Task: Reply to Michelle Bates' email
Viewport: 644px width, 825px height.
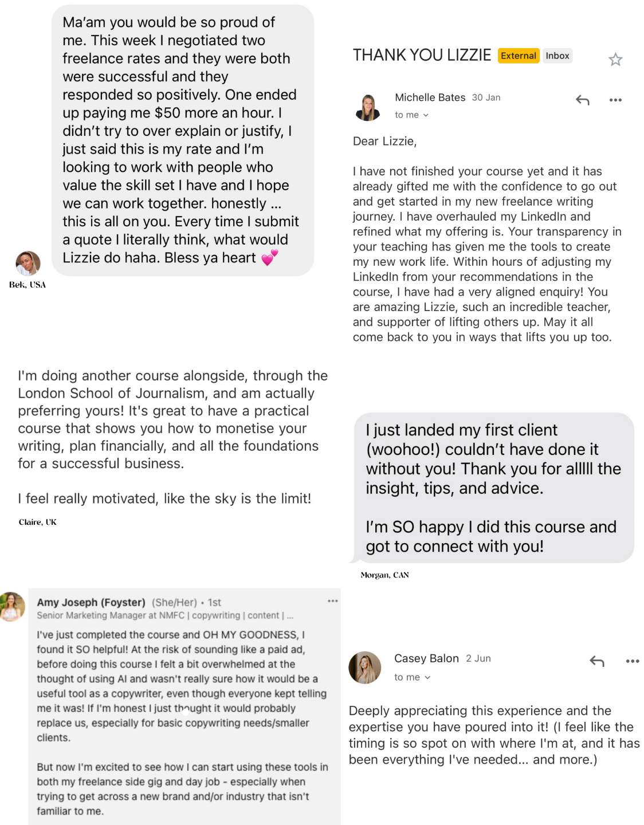Action: pos(582,100)
